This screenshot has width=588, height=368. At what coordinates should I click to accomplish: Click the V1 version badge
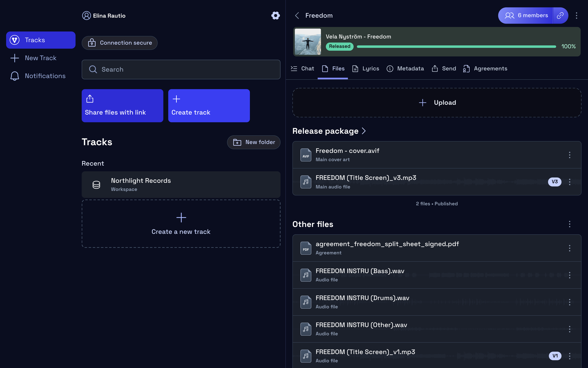coord(555,356)
